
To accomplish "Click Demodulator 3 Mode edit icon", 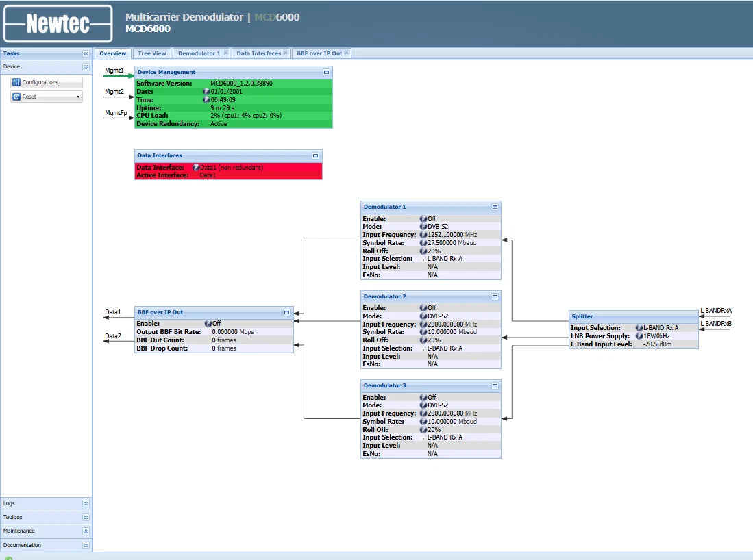I will click(x=423, y=405).
